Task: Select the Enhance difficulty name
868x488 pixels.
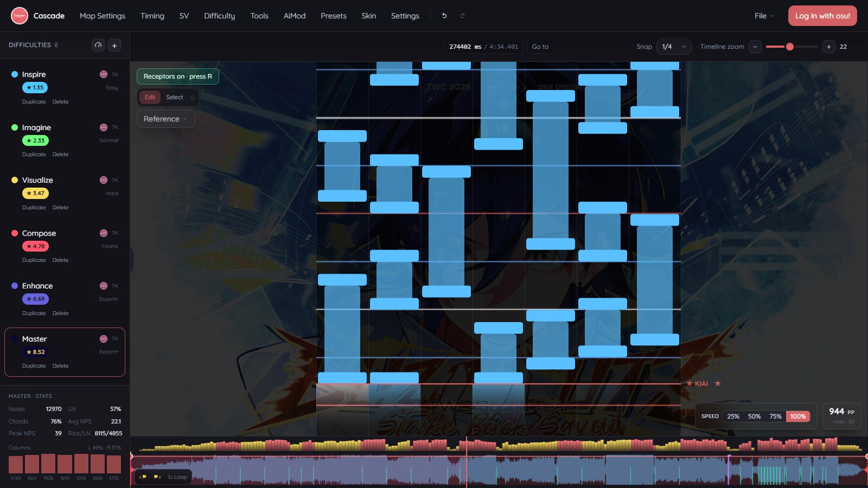Action: 37,286
